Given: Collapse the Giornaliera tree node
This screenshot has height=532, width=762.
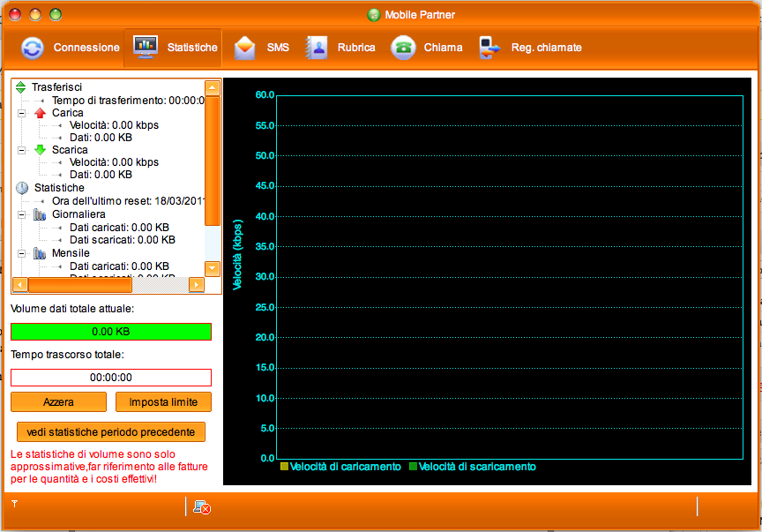Looking at the screenshot, I should (22, 214).
